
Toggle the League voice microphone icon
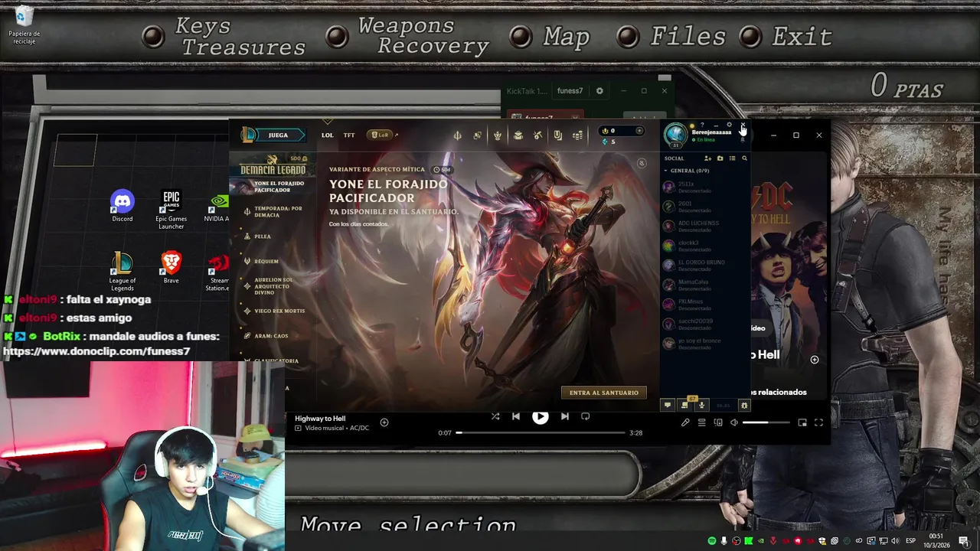pos(701,405)
